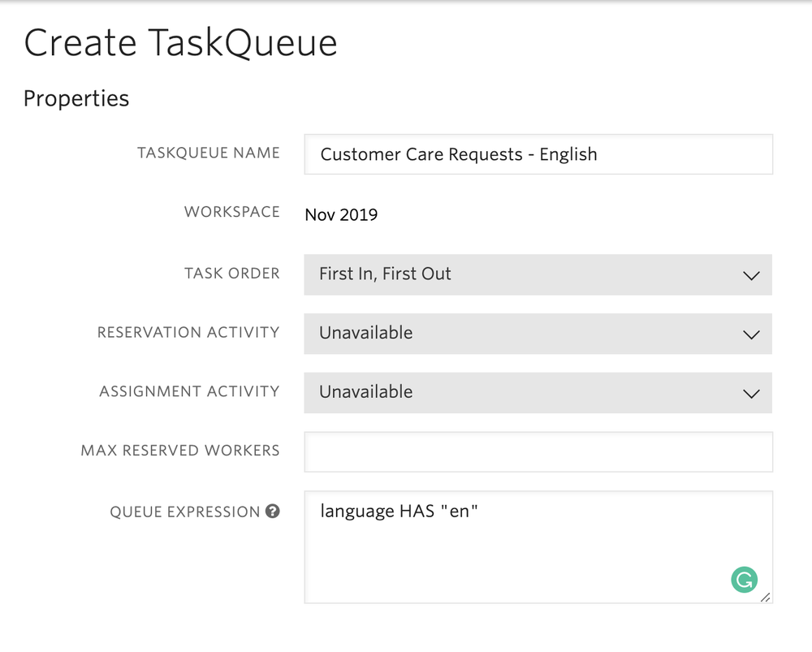Click the Properties section header
The width and height of the screenshot is (812, 652).
coord(76,98)
